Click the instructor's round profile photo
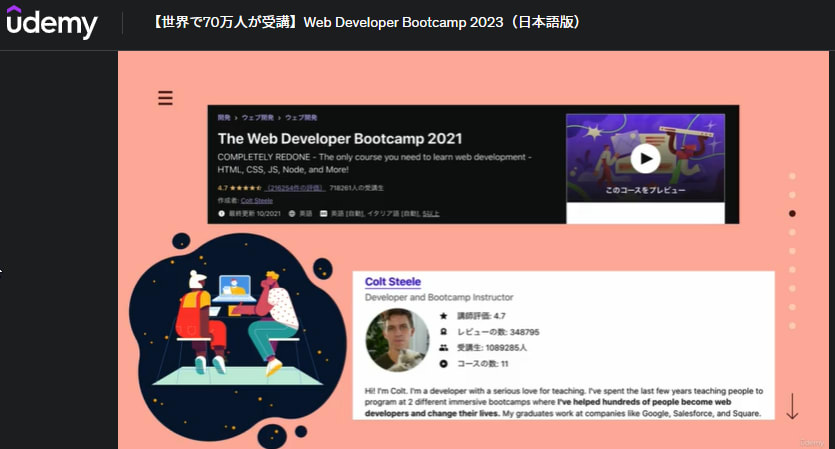 [397, 340]
